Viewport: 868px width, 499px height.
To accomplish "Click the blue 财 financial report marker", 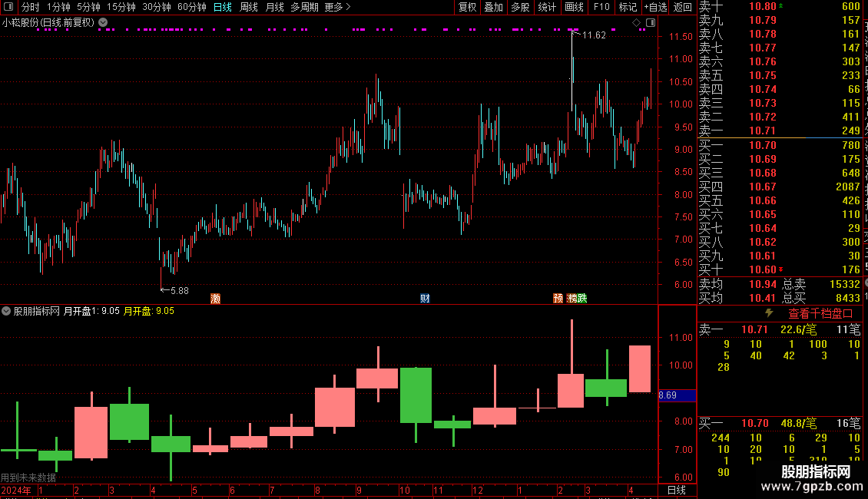I will click(x=425, y=298).
